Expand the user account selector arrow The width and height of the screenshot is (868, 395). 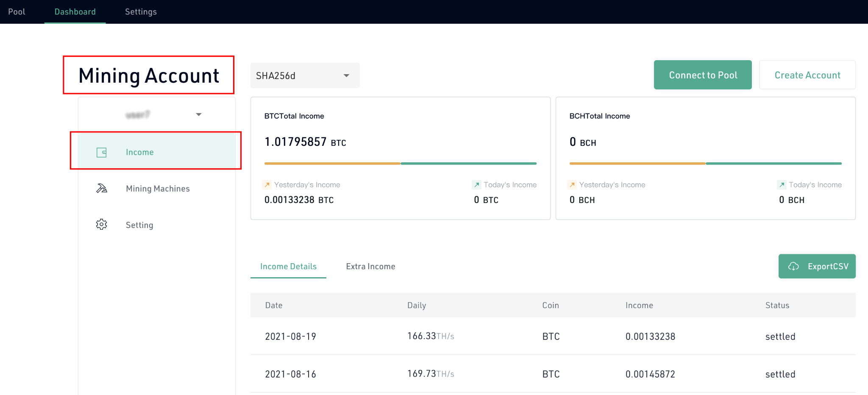point(199,114)
